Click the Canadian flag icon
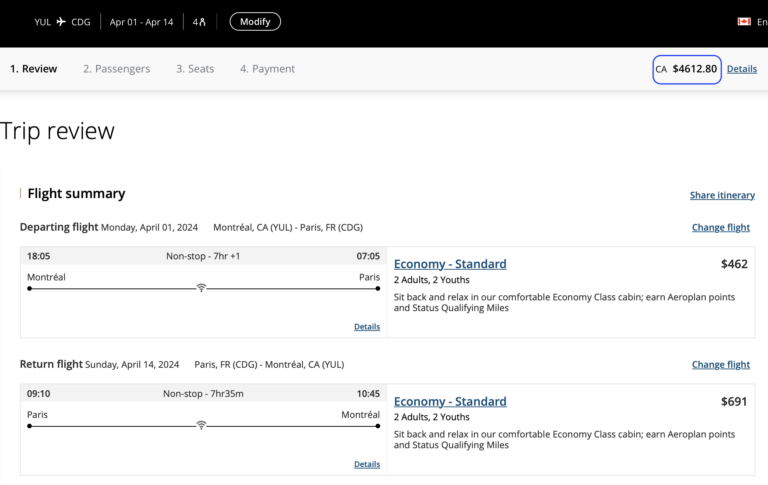768x485 pixels. tap(744, 21)
